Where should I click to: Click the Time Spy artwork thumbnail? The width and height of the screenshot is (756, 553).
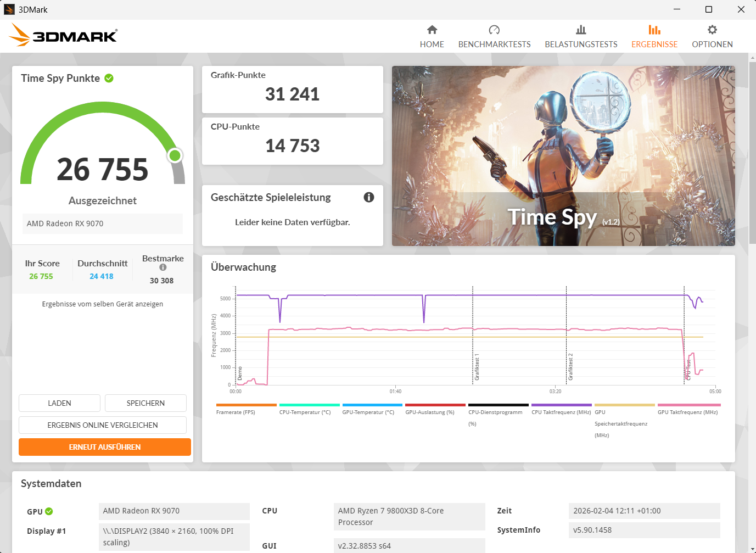(x=563, y=156)
